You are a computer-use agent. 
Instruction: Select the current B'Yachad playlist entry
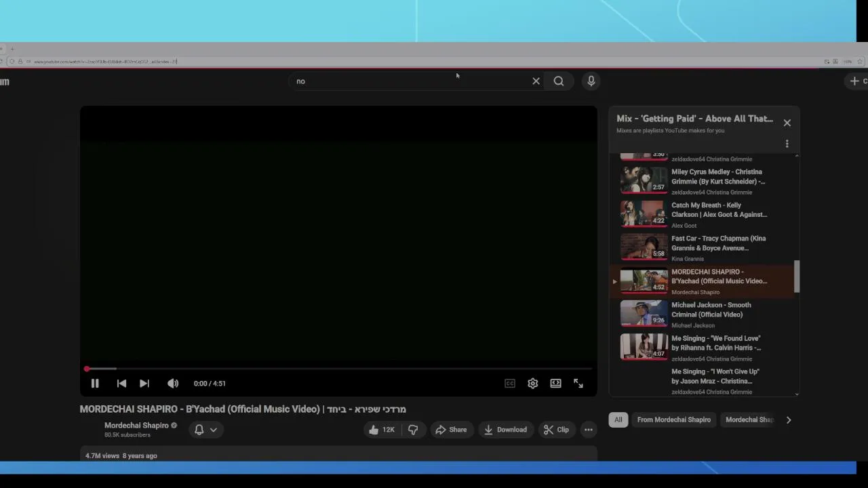coord(703,281)
